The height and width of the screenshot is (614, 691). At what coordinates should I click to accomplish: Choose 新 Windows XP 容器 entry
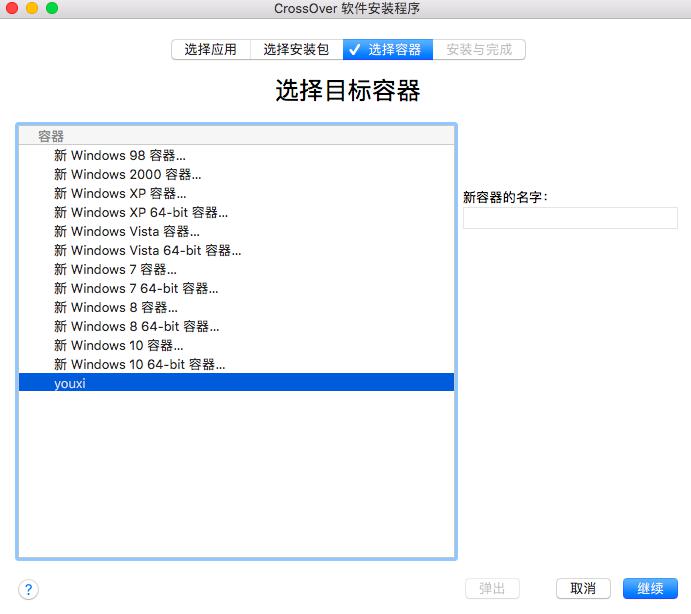point(236,193)
